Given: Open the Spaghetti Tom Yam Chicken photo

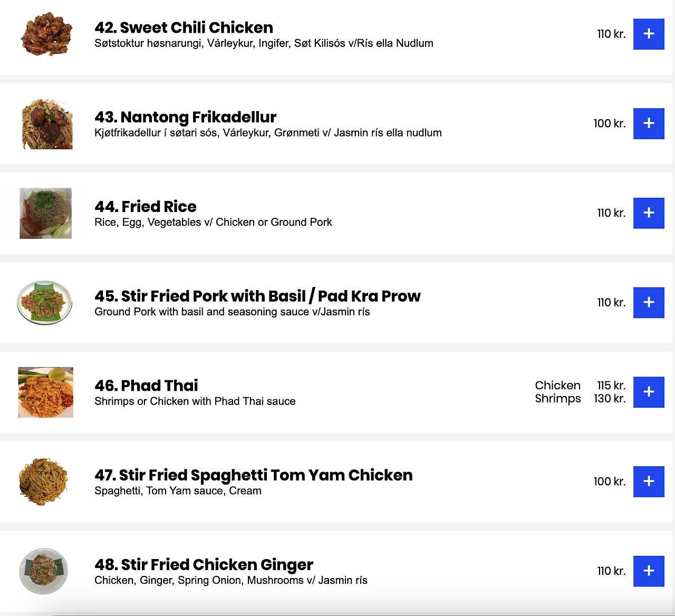Looking at the screenshot, I should (44, 482).
